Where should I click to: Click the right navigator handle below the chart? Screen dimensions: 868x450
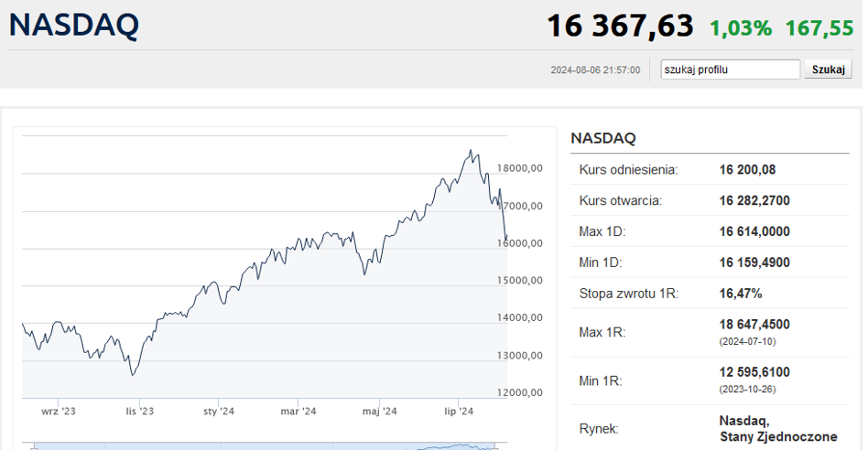[x=494, y=446]
